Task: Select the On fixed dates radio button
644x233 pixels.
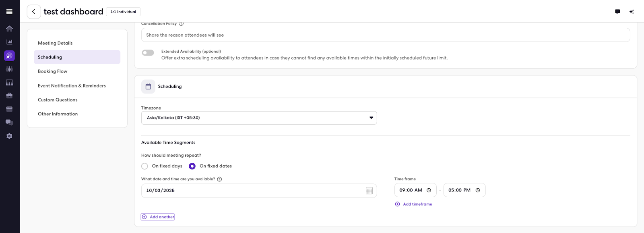Action: (x=192, y=166)
